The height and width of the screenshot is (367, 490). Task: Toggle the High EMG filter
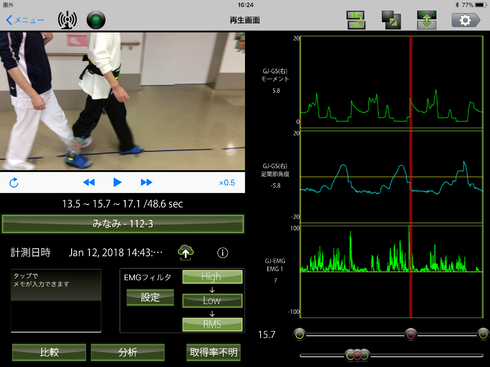tap(212, 277)
